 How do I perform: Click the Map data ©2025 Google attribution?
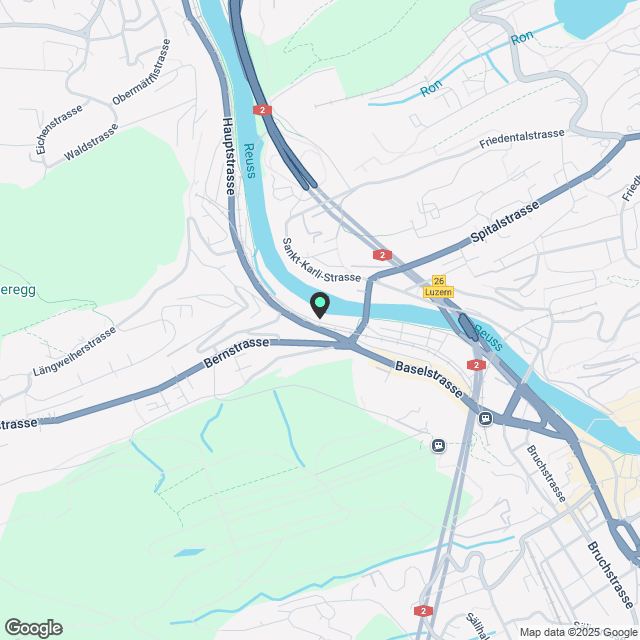pos(579,632)
